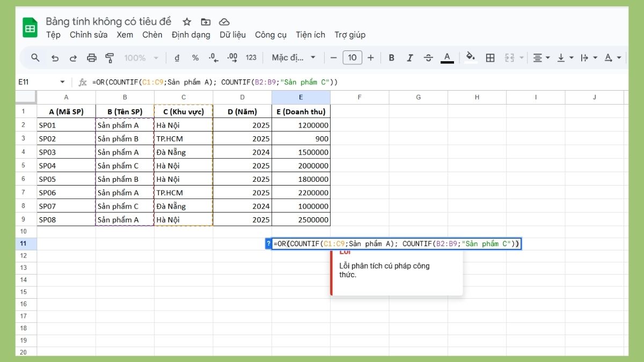
Task: Click the Paint format tool
Action: click(109, 57)
